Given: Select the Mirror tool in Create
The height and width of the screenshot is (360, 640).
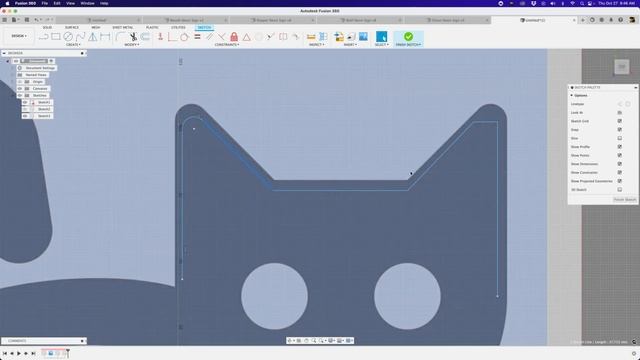Looking at the screenshot, I should (93, 37).
